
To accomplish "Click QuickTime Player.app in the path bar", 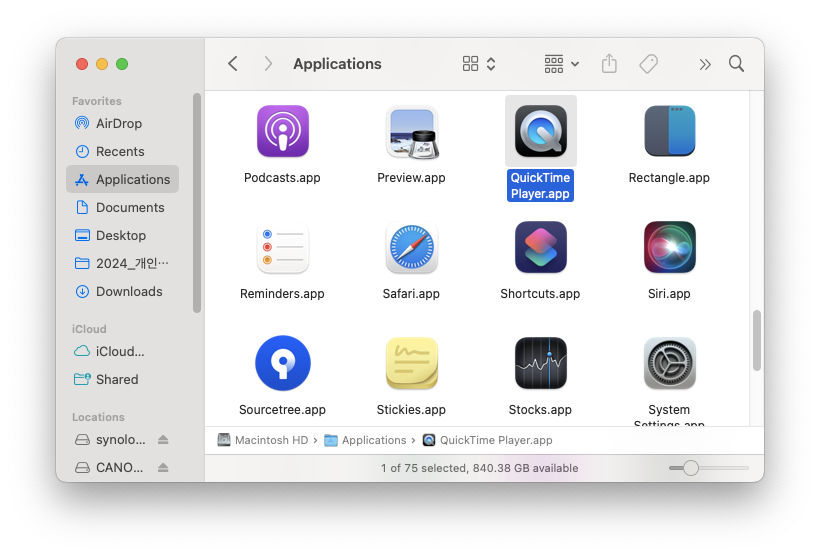I will [487, 440].
